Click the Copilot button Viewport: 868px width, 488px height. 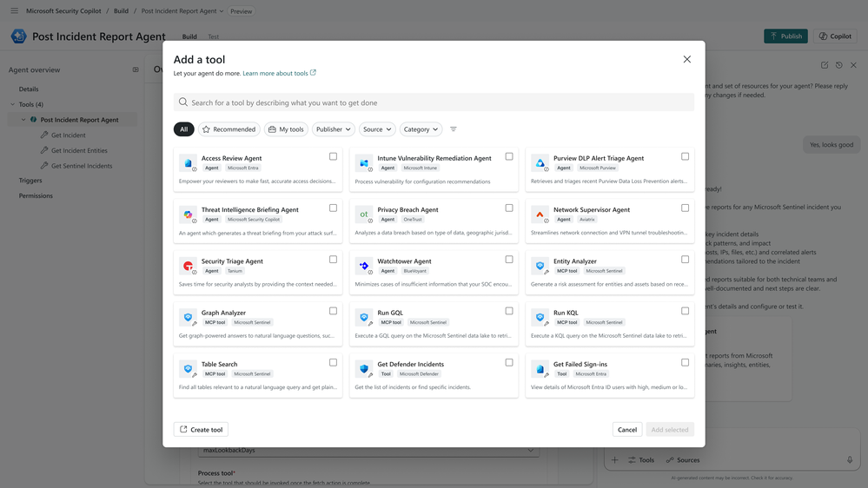(835, 36)
